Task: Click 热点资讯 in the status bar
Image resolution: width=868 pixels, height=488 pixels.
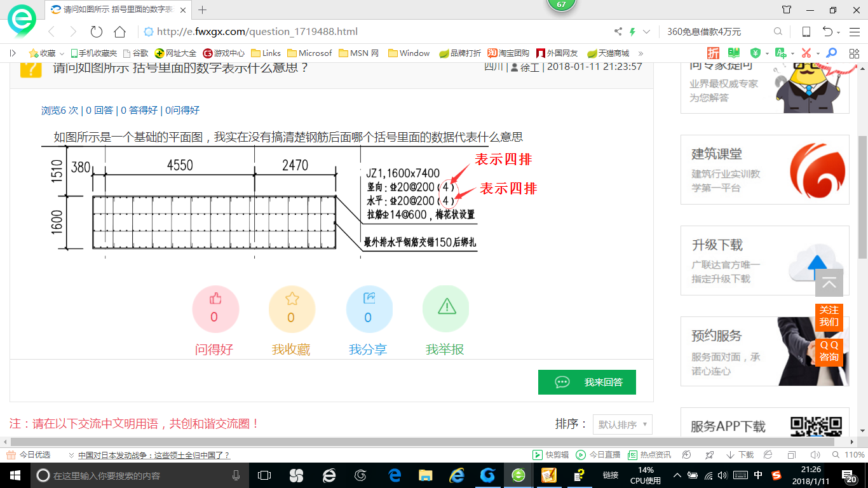Action: (649, 455)
